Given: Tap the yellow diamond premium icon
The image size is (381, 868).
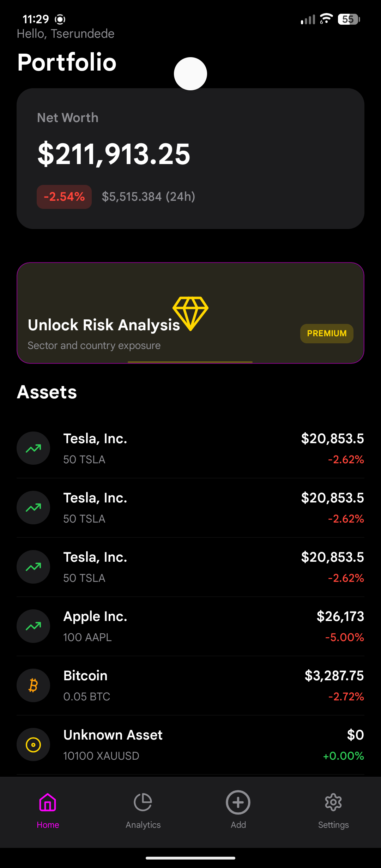Looking at the screenshot, I should [190, 314].
